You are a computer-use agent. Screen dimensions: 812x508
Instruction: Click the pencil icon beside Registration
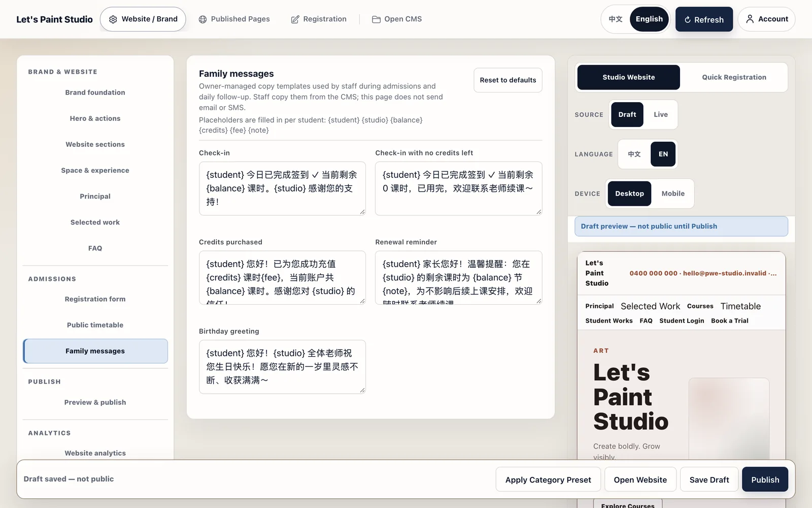tap(295, 19)
